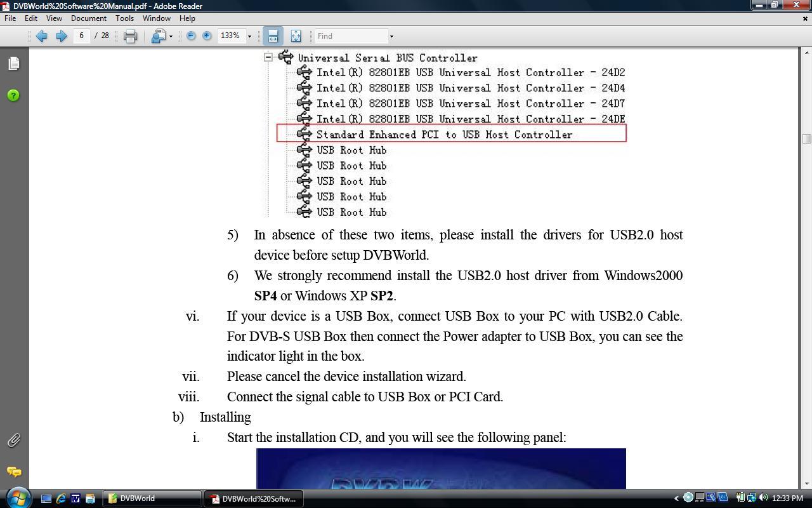Open the File menu
The height and width of the screenshot is (508, 812).
[x=10, y=18]
